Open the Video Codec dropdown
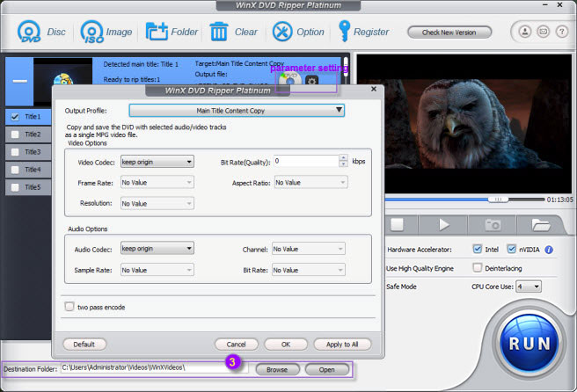This screenshot has height=392, width=577. coord(157,162)
